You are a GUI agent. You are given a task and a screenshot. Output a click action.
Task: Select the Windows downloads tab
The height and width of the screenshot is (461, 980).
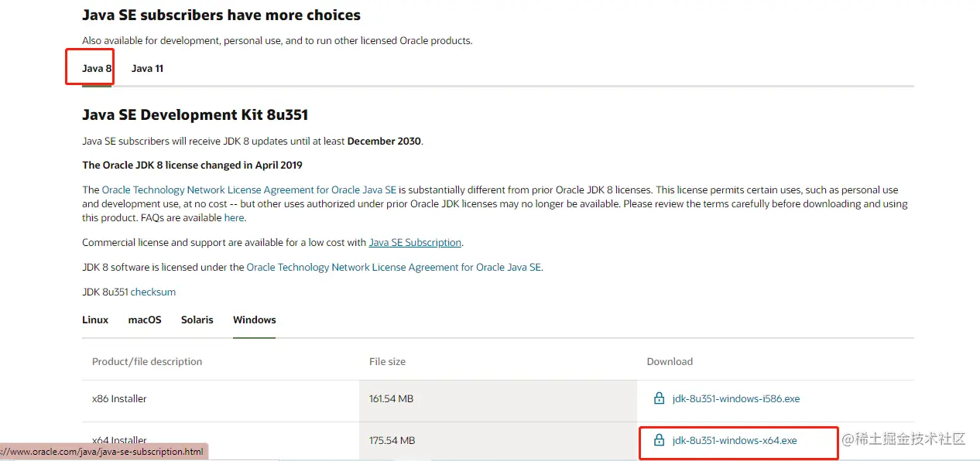(255, 319)
